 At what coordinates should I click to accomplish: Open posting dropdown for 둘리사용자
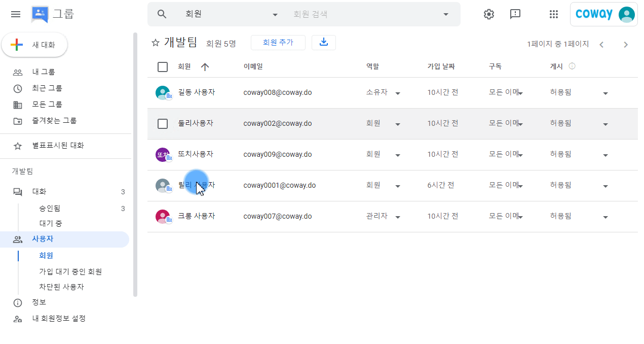pyautogui.click(x=605, y=124)
